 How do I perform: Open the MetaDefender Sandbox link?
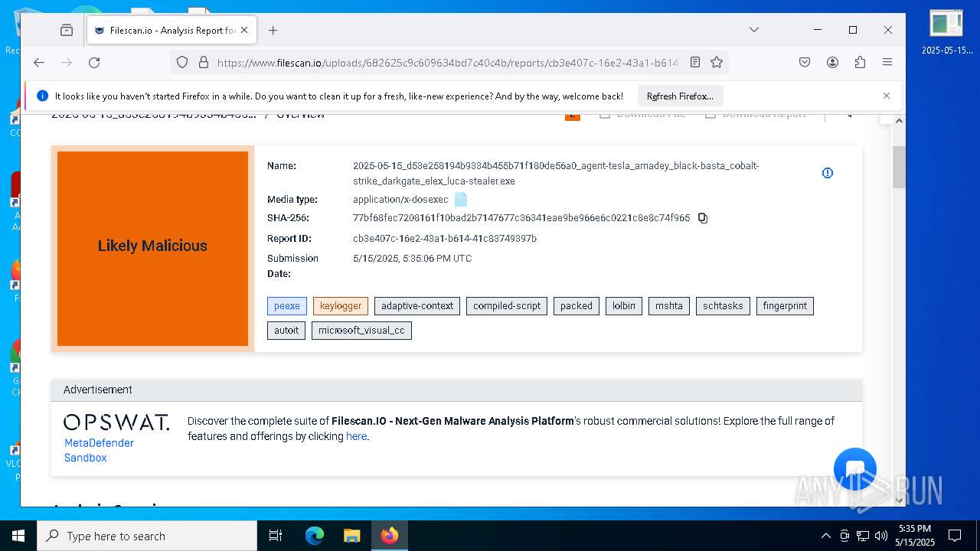point(99,450)
